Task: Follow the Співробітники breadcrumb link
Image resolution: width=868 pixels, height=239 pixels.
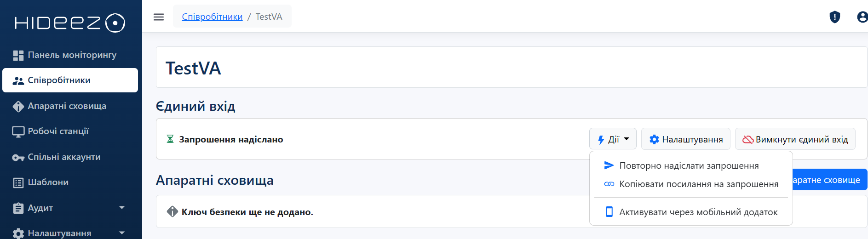Action: tap(212, 17)
